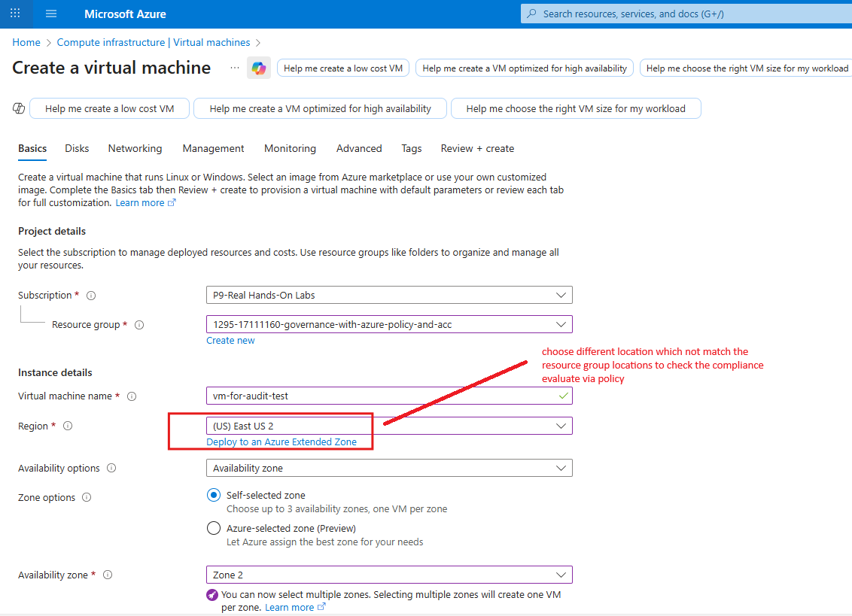Click the Zone options info icon
The height and width of the screenshot is (616, 852).
click(86, 497)
